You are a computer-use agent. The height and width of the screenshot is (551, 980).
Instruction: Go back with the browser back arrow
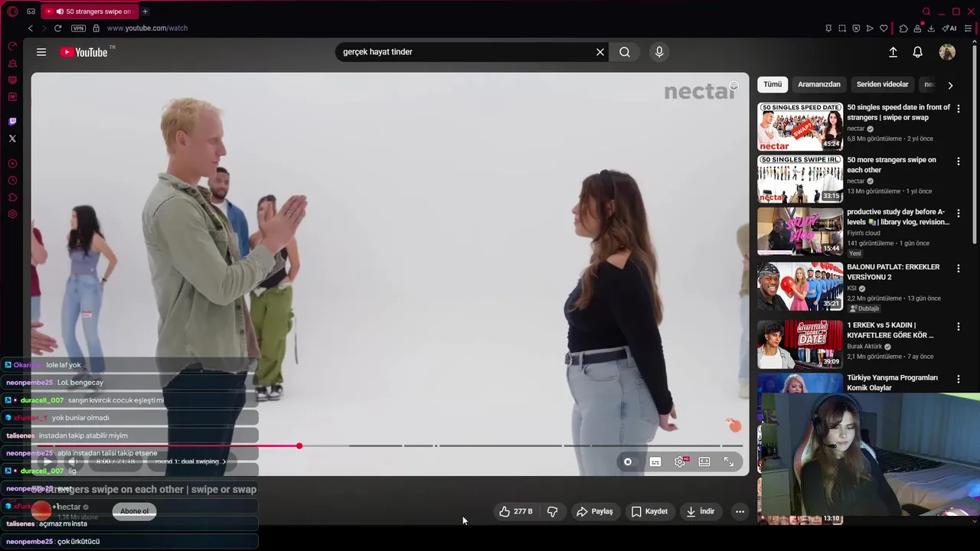31,28
